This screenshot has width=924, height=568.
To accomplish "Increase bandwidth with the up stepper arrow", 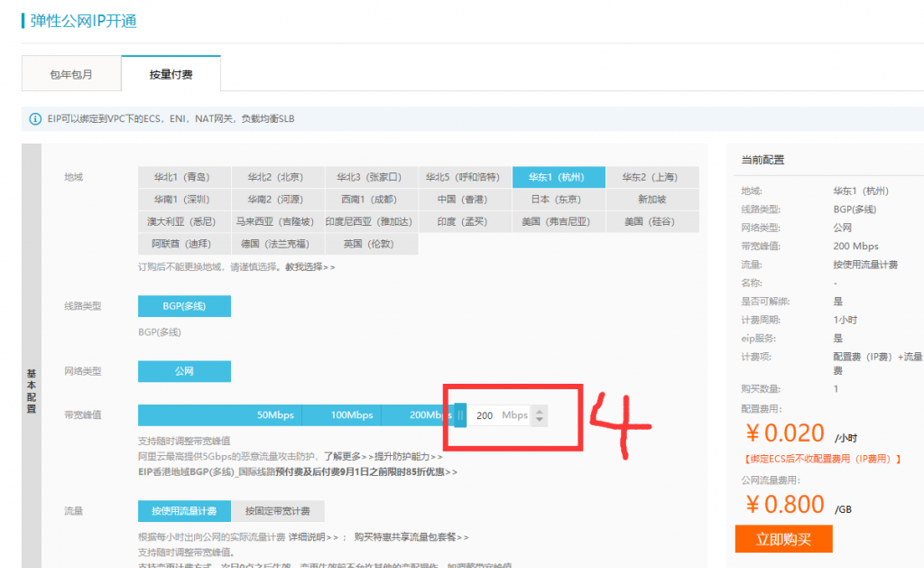I will click(540, 411).
